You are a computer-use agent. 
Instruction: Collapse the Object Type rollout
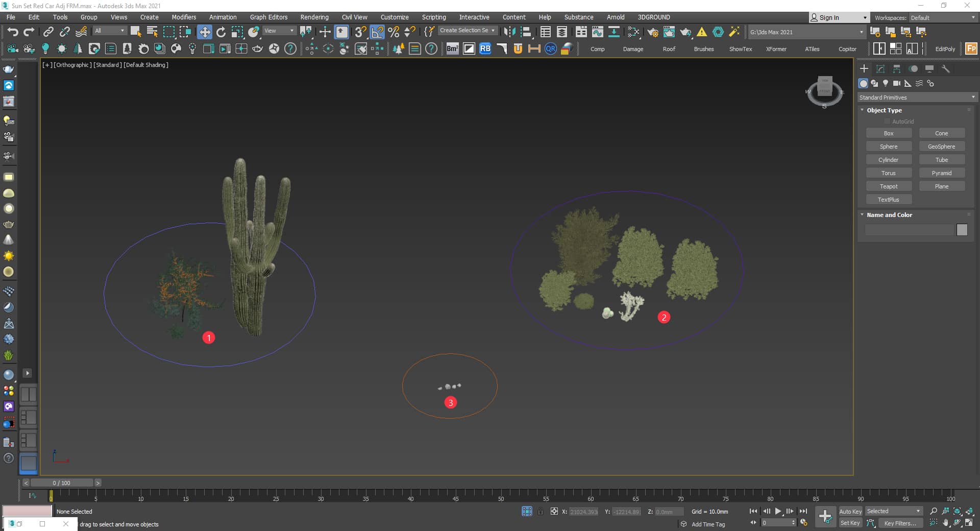click(x=884, y=110)
